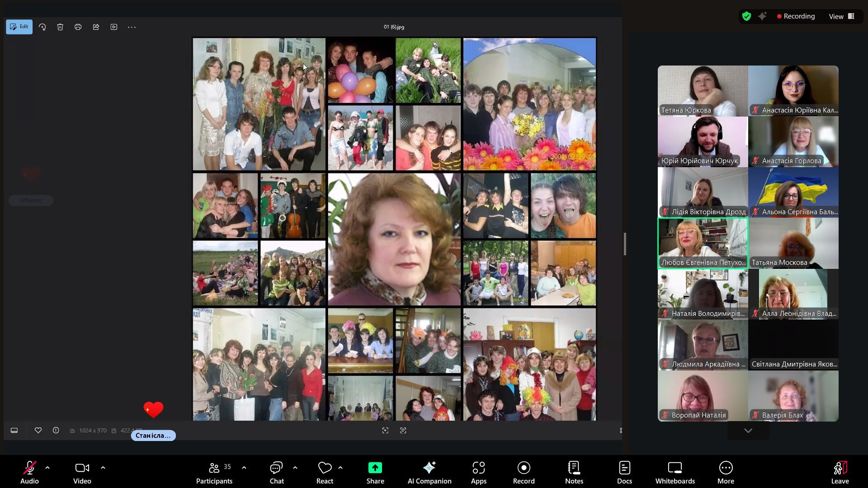Select Лідія Вікторівна Дрозд video tile
The height and width of the screenshot is (488, 868).
click(703, 192)
